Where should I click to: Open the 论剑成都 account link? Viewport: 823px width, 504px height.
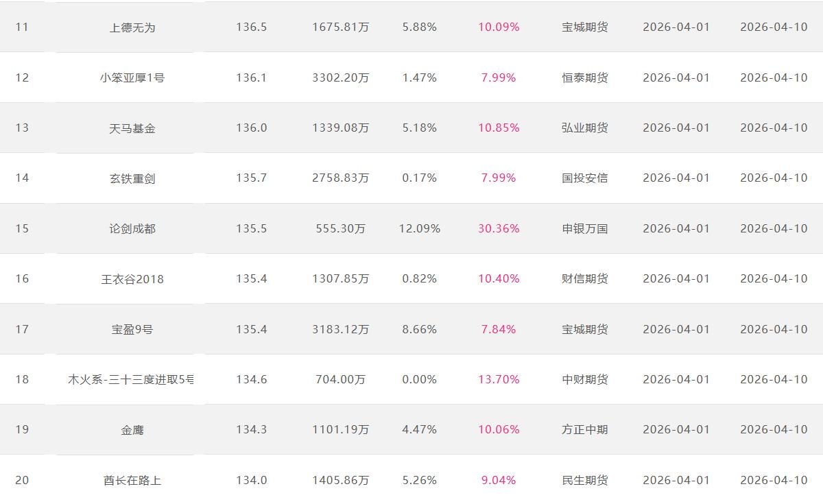pyautogui.click(x=132, y=228)
